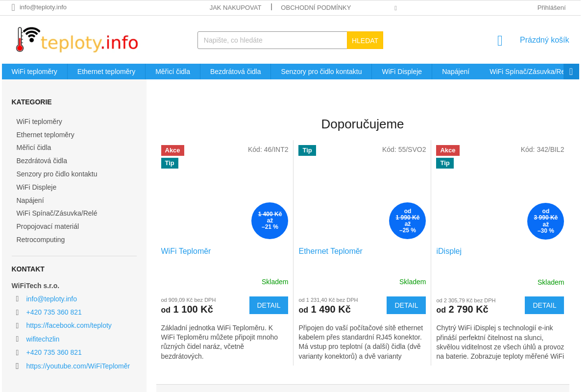Open the Přihlášení login link
This screenshot has height=392, width=588.
[x=551, y=7]
